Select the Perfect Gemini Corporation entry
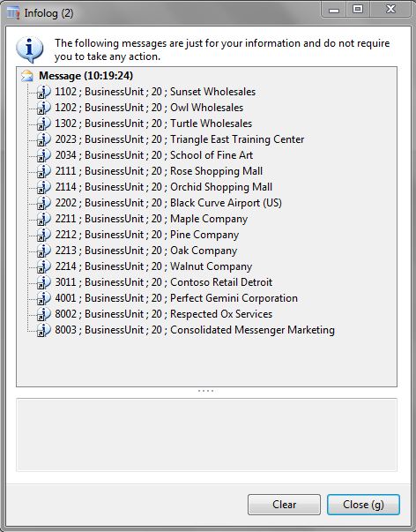 [x=176, y=298]
